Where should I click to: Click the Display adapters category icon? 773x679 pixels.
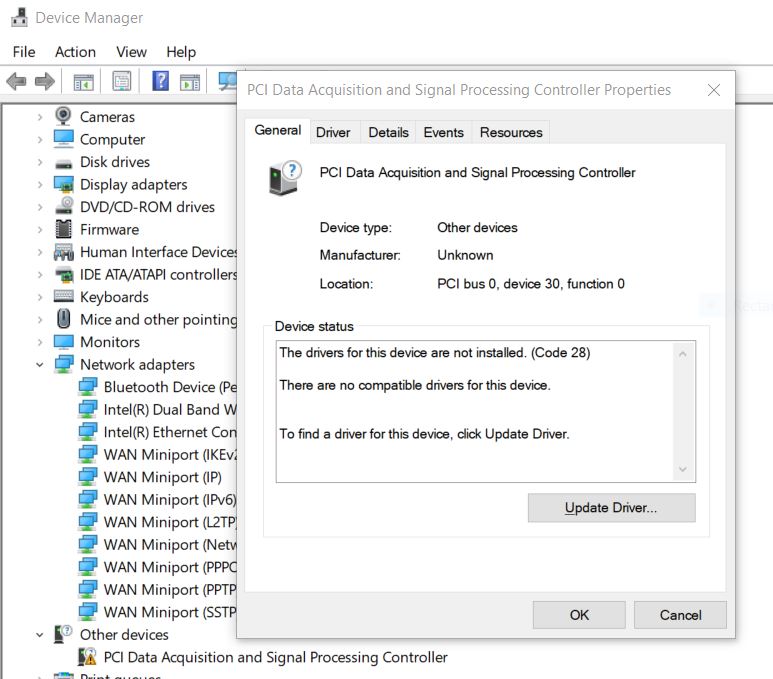64,184
